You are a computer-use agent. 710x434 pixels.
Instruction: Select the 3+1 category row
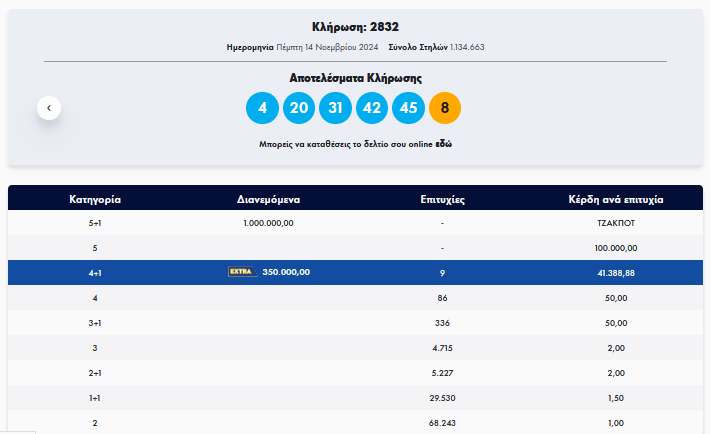click(95, 322)
